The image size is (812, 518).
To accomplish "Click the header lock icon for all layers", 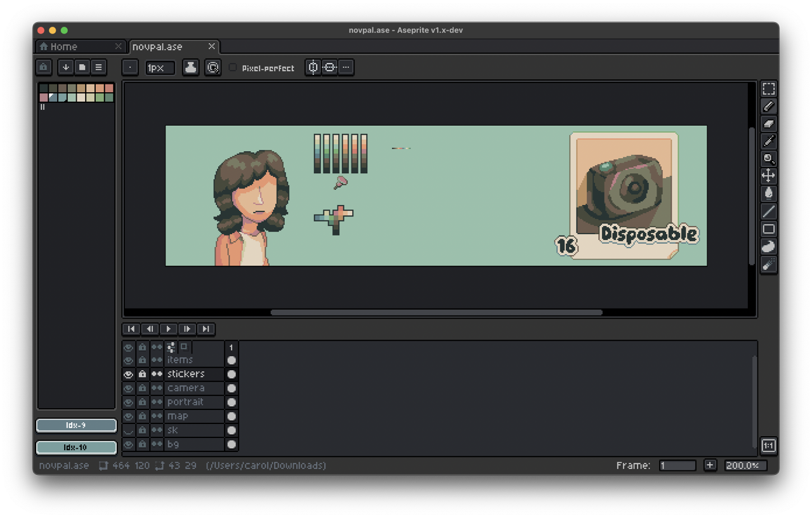I will point(142,347).
